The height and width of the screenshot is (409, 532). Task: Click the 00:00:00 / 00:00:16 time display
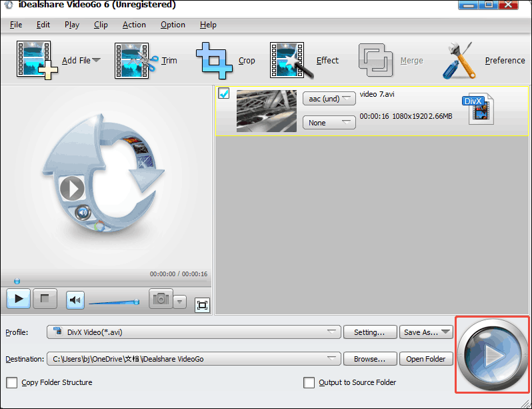(x=179, y=274)
